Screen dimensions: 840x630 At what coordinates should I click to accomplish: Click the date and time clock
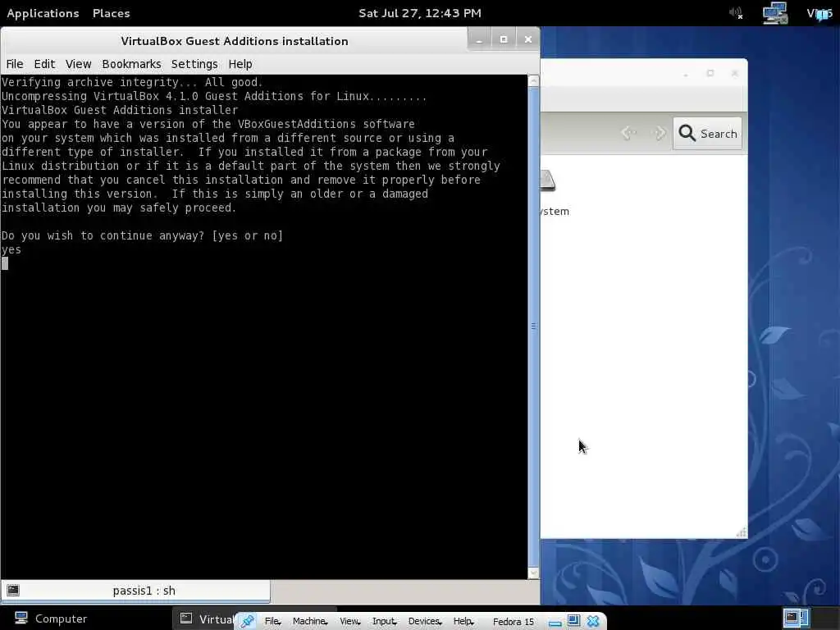pyautogui.click(x=420, y=13)
